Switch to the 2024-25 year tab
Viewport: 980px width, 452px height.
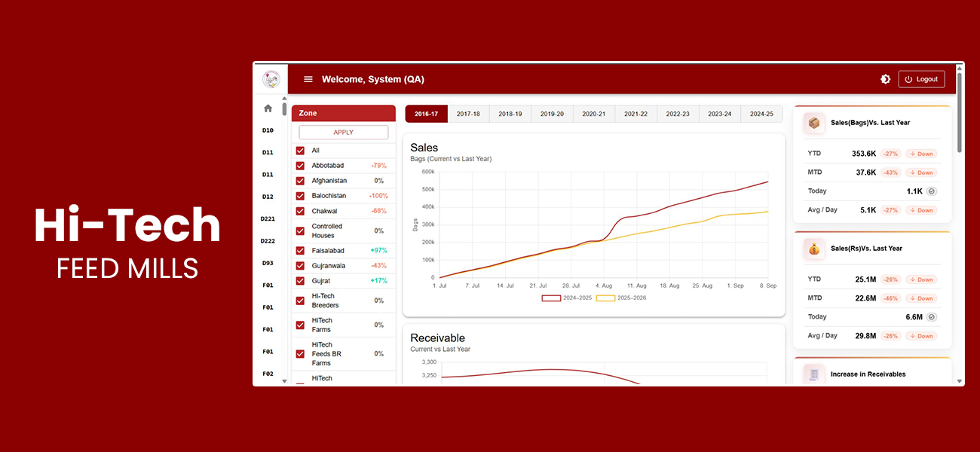point(761,114)
